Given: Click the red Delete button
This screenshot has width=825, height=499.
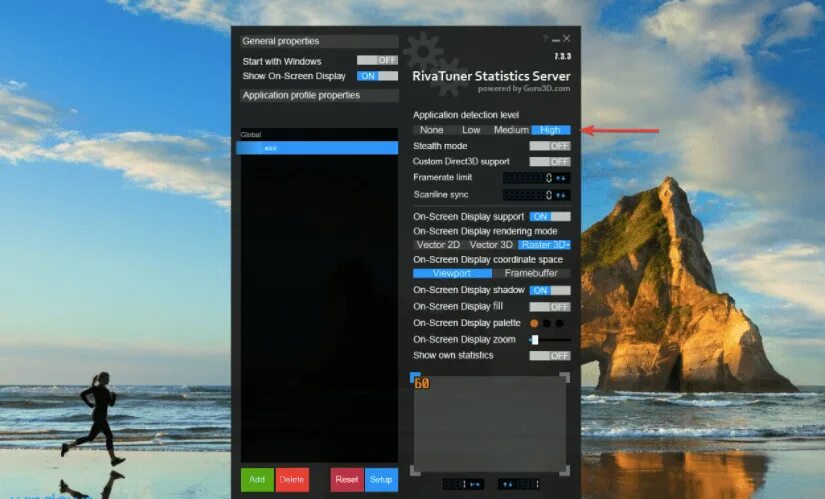Looking at the screenshot, I should tap(292, 480).
